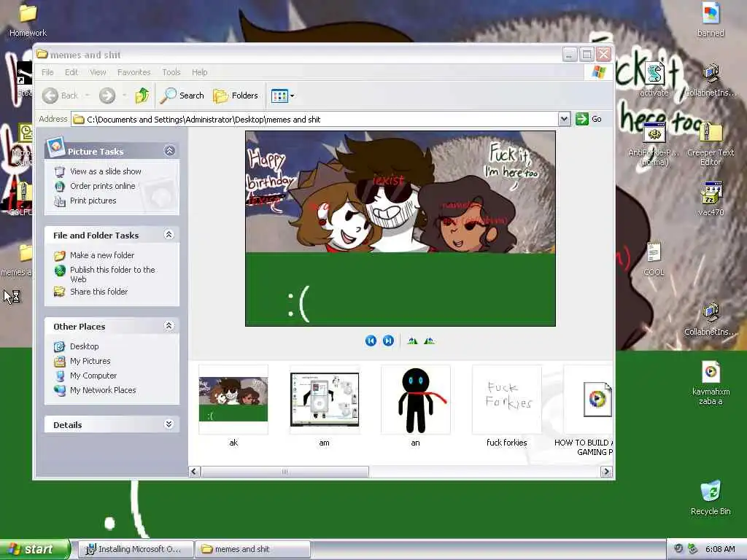This screenshot has height=560, width=747.
Task: Click the 6:08 AM taskbar clock
Action: 720,549
